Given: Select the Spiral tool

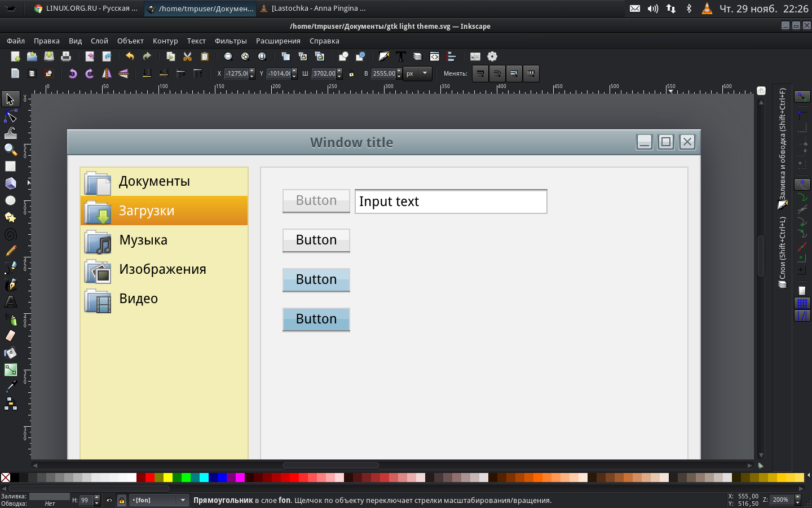Looking at the screenshot, I should coord(10,234).
